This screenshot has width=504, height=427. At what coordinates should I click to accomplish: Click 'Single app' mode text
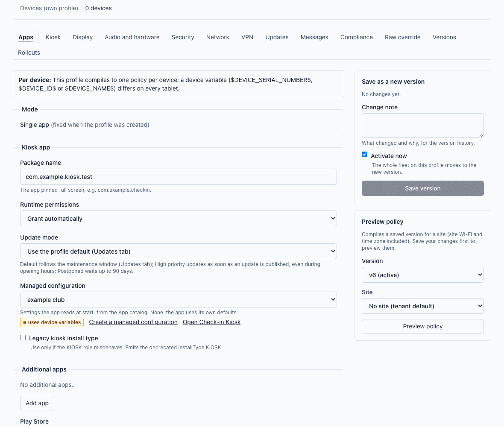point(35,125)
